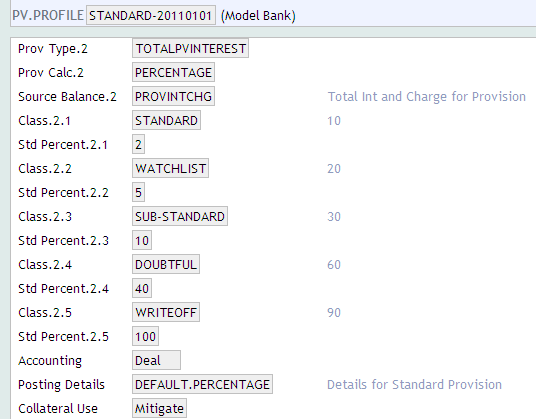Click the WRITEOFF class field
536x419 pixels.
[x=166, y=312]
